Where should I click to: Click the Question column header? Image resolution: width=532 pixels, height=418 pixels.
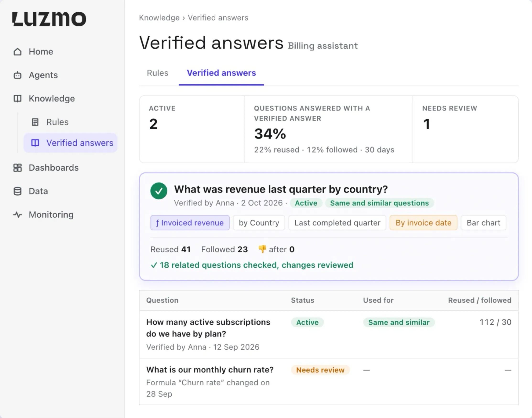[162, 300]
